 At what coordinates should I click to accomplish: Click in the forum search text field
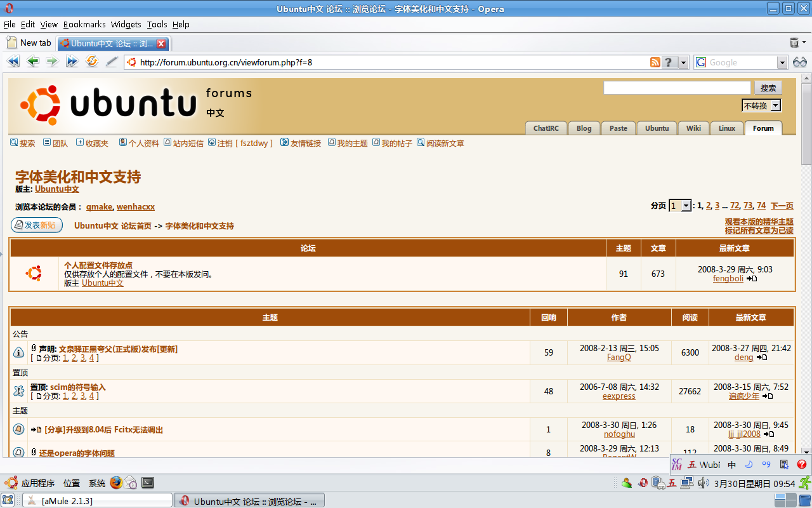click(677, 88)
